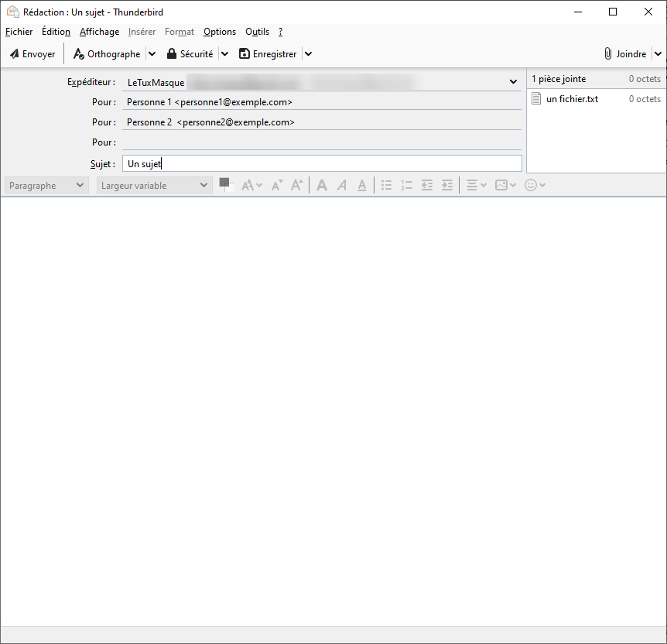Open the Paragraphe style dropdown

pos(46,186)
